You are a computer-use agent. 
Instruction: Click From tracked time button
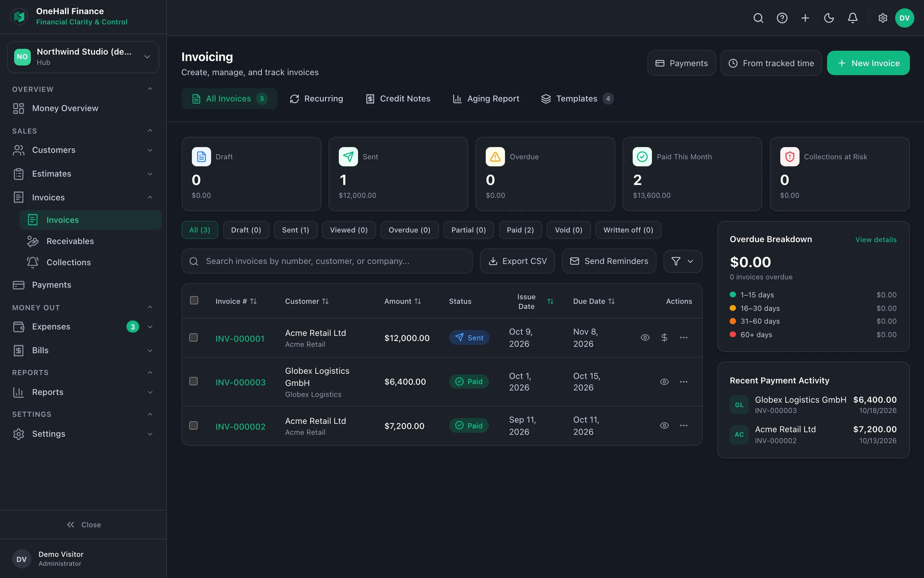(771, 63)
